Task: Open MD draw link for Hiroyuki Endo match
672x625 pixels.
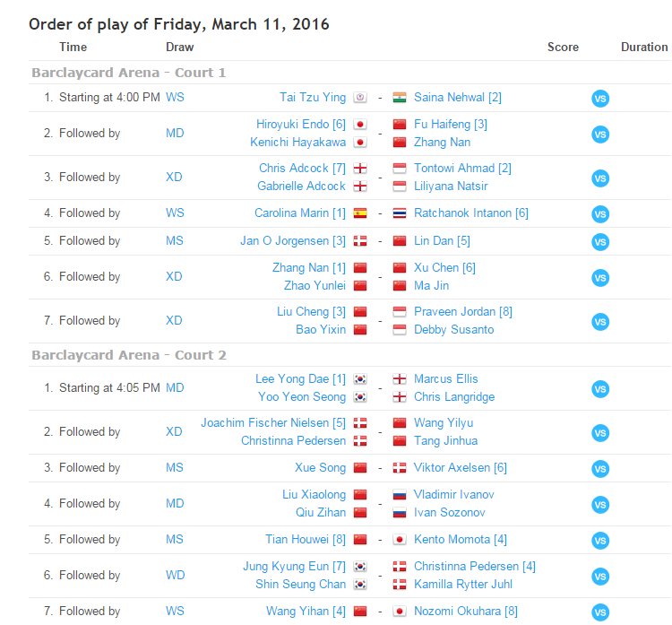Action: coord(176,134)
